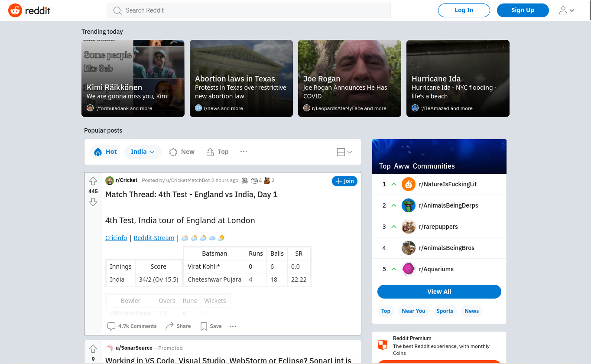
Task: Open the Cricinfo link
Action: coord(116,238)
